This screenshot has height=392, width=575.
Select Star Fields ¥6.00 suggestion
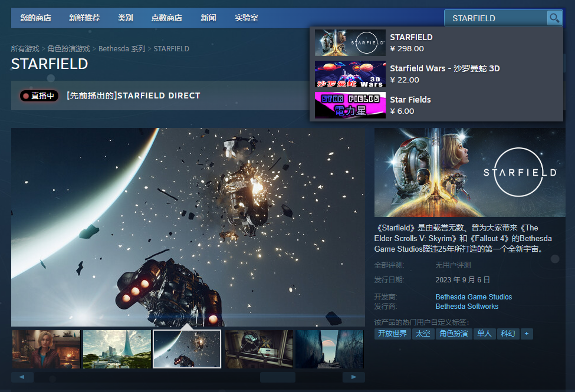click(x=436, y=106)
